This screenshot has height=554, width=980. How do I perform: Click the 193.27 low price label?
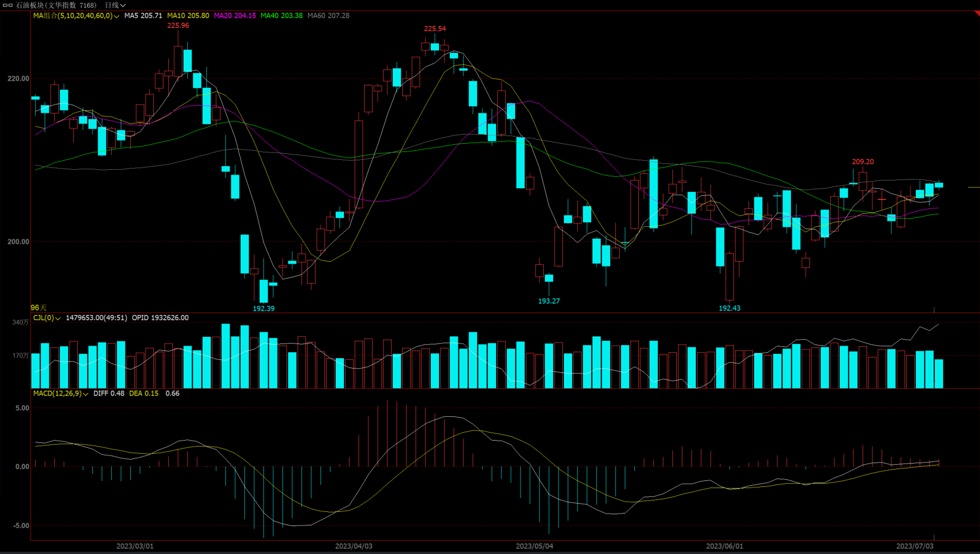point(549,301)
